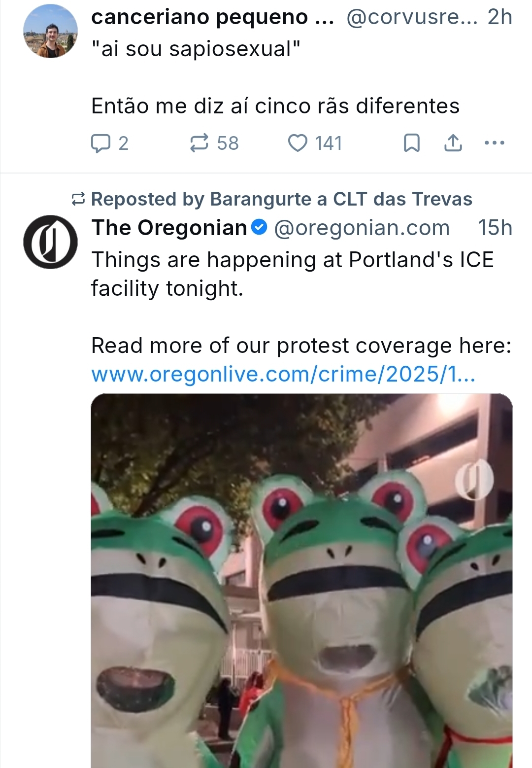Open the Reposted by Barangurte label
Image resolution: width=532 pixels, height=768 pixels.
(x=282, y=199)
